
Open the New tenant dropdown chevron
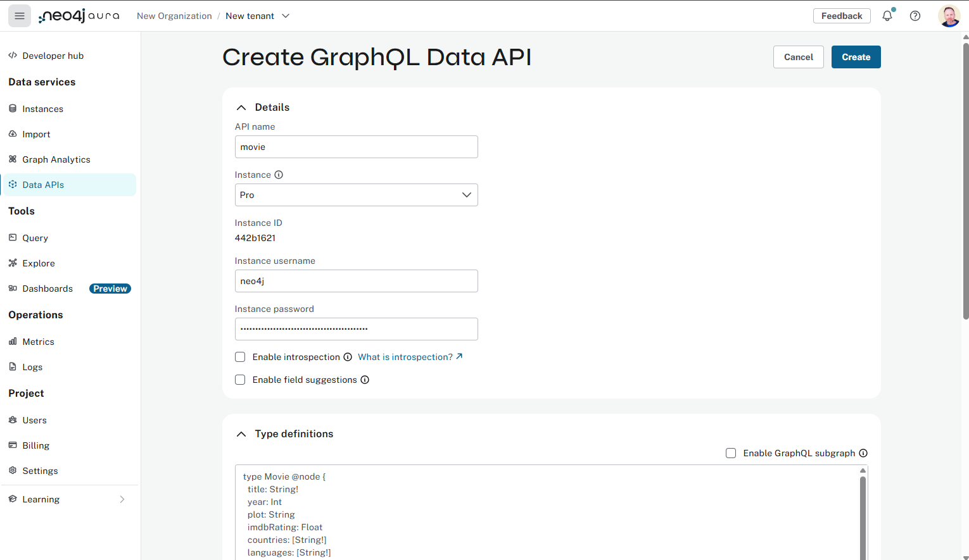[286, 16]
